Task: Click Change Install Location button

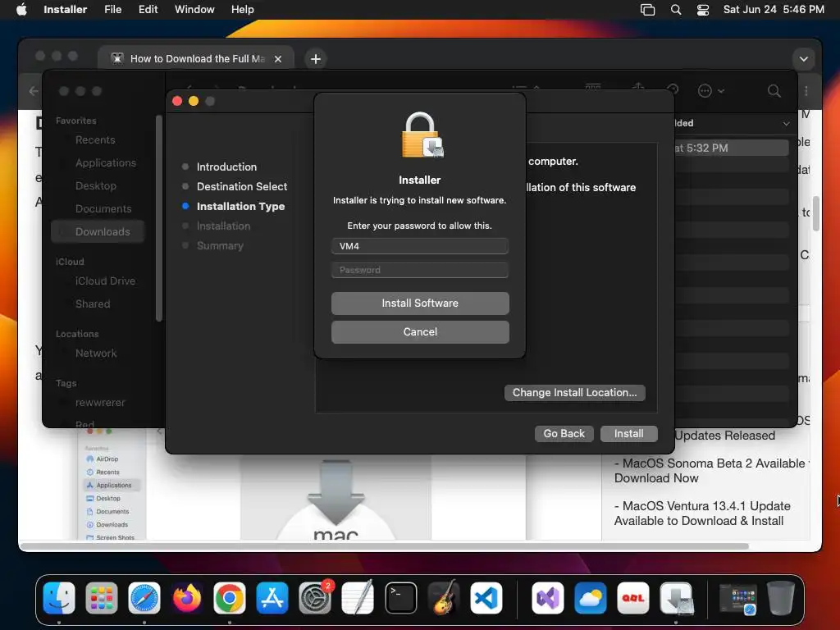Action: coord(574,393)
